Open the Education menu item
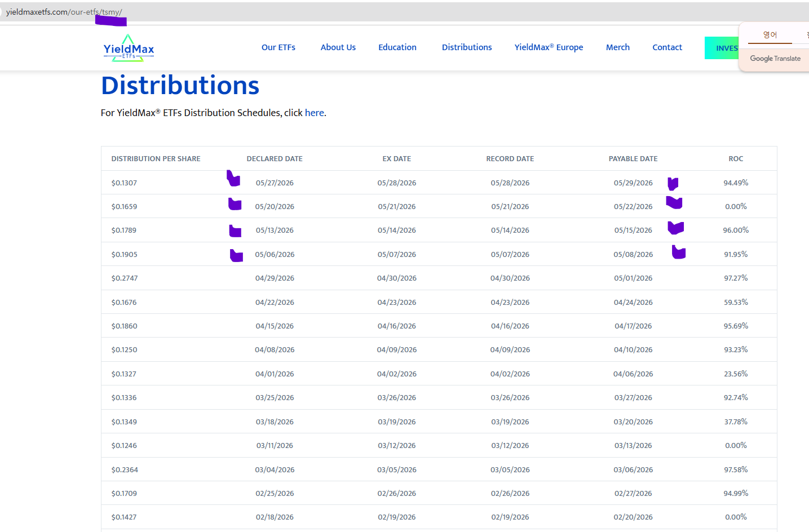 coord(397,47)
